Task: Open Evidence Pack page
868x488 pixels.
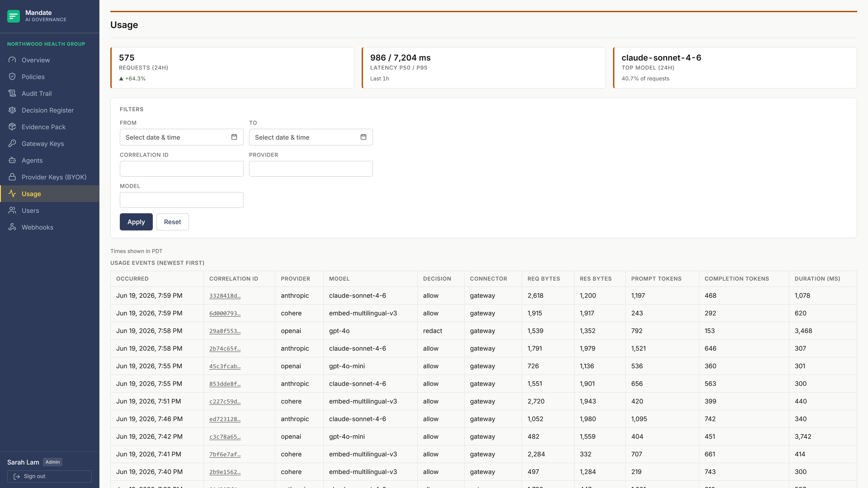Action: [50, 127]
